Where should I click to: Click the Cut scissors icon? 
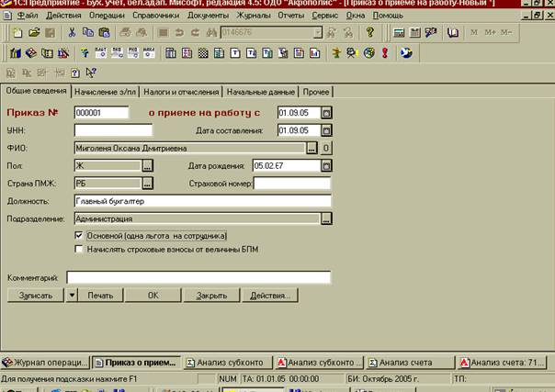coord(73,33)
